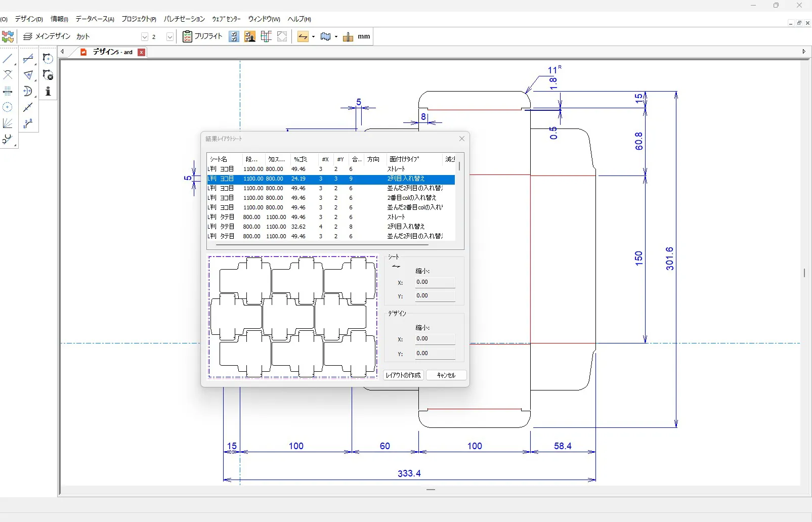Viewport: 812px width, 522px height.
Task: Open the dropdown next to value 2
Action: pos(170,36)
